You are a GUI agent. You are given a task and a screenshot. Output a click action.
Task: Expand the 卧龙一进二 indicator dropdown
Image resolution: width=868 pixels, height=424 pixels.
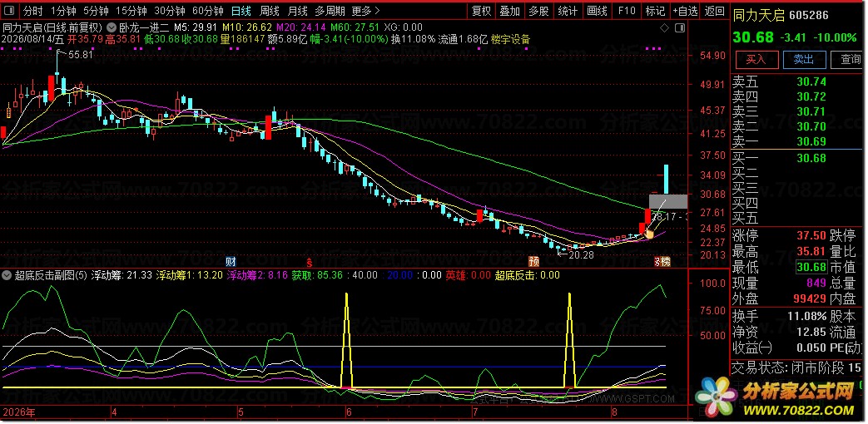(x=112, y=27)
